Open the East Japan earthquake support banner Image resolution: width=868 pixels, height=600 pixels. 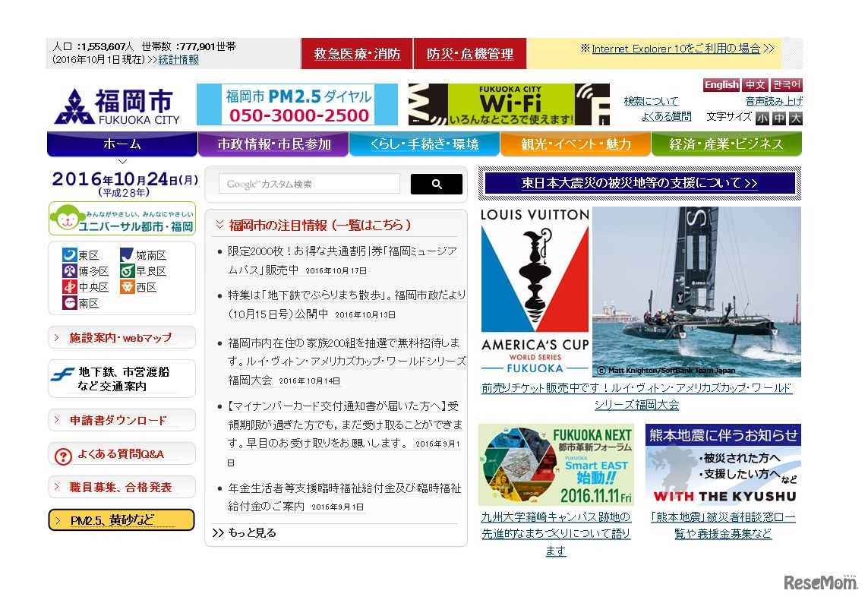tap(639, 183)
